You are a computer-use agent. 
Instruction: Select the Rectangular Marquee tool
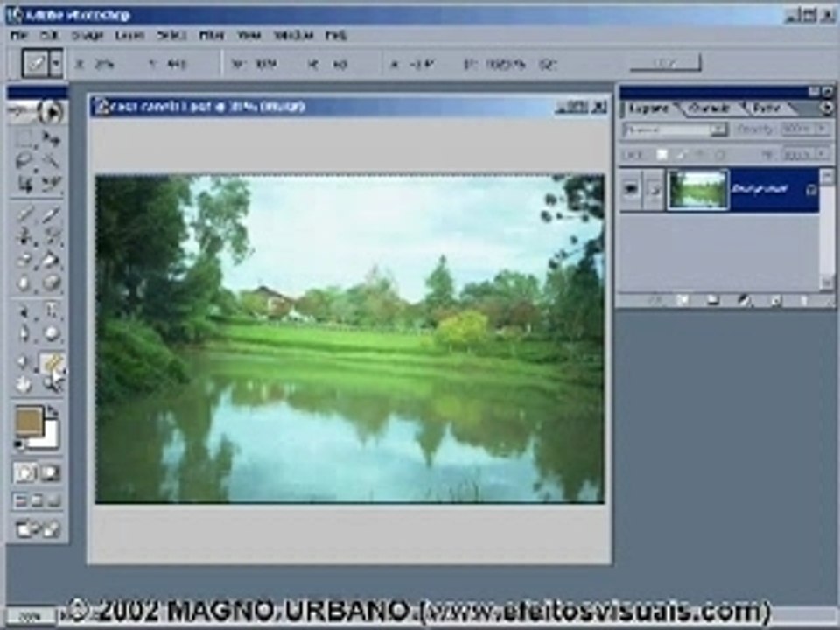click(x=24, y=139)
